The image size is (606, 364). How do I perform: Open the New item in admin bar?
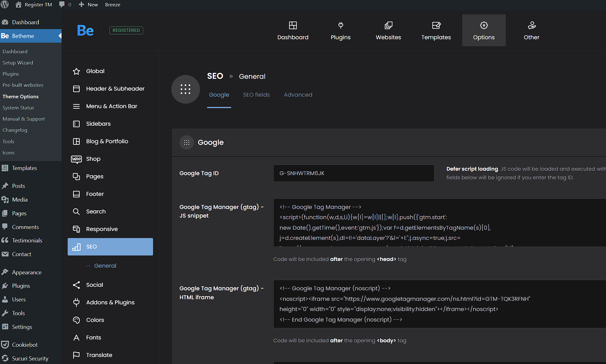click(x=88, y=4)
